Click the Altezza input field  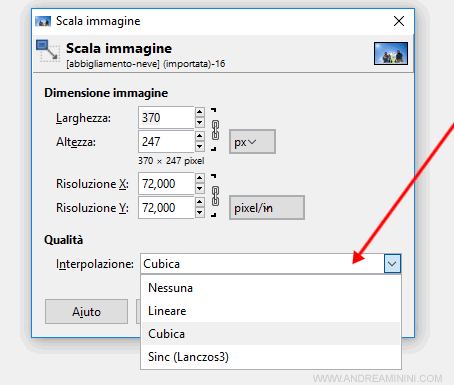pyautogui.click(x=166, y=141)
